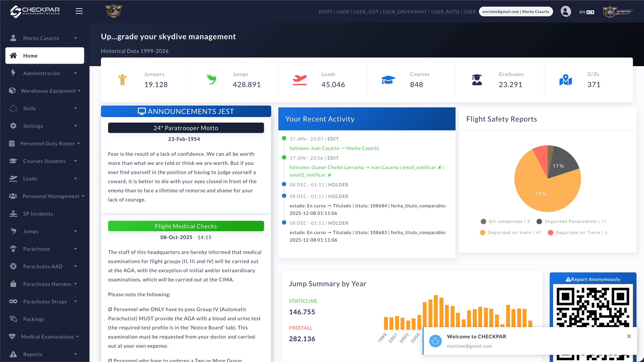Toggle 'Seguridad Paracaidista' legend entry
This screenshot has height=362, width=644.
click(x=571, y=221)
